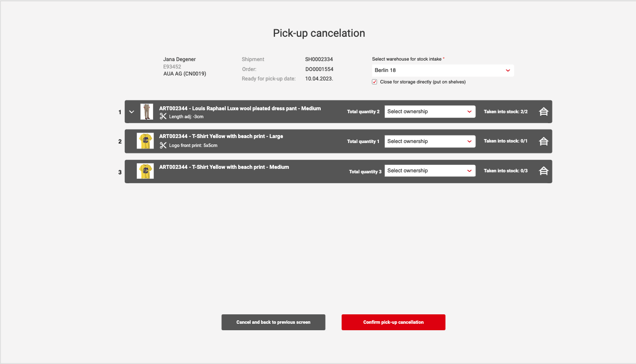Open the T-Shirt Large product thumbnail
Screen dimensions: 636x364
pyautogui.click(x=145, y=141)
